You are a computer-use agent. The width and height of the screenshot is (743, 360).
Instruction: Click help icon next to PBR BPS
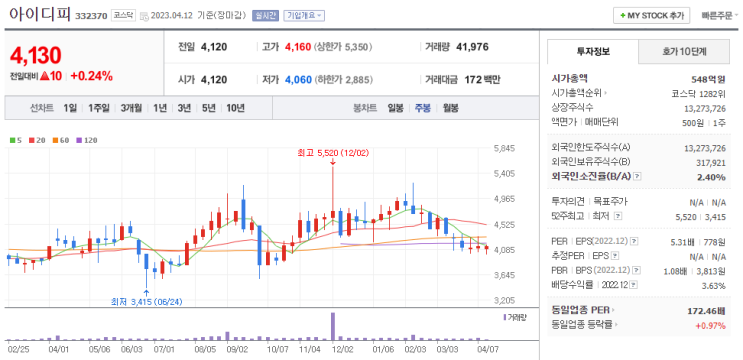637,270
